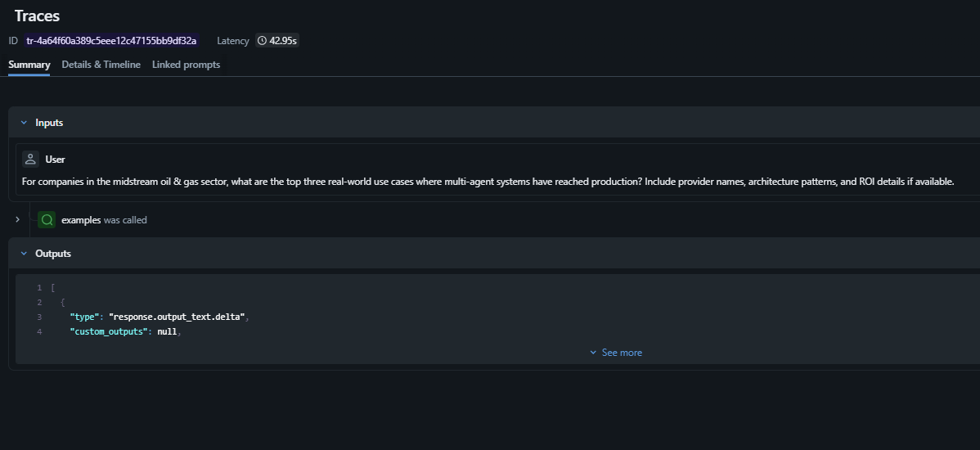The height and width of the screenshot is (450, 980).
Task: Click the latency clock icon
Action: tap(262, 40)
